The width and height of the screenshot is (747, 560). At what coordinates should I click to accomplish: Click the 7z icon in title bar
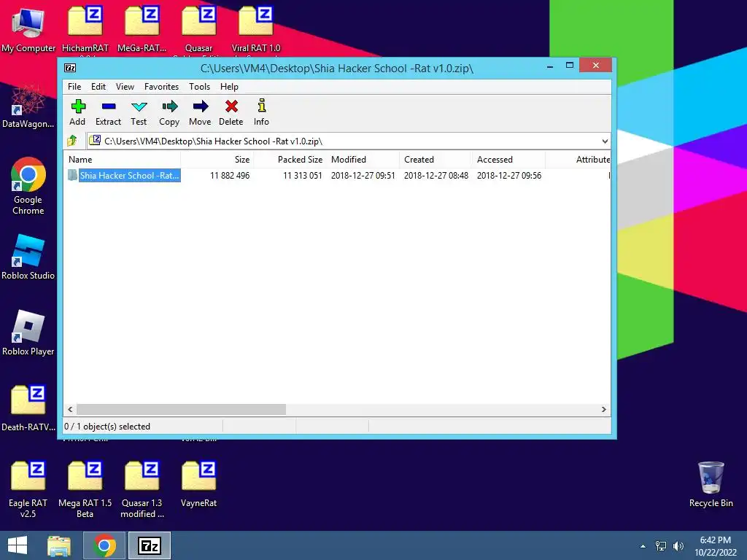click(70, 68)
